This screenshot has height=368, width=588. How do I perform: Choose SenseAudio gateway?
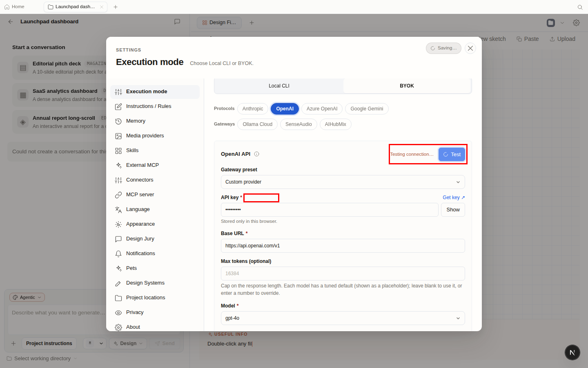tap(298, 124)
